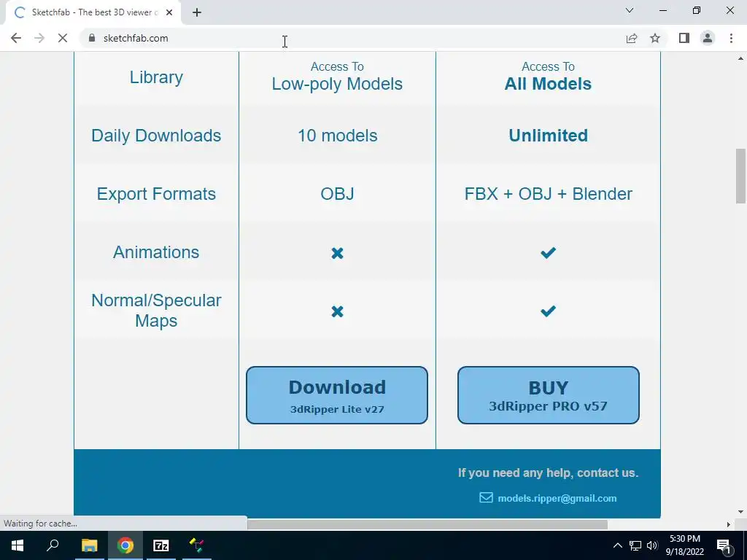
Task: Click the 'FBX + OBJ + Blender' cell
Action: tap(549, 194)
